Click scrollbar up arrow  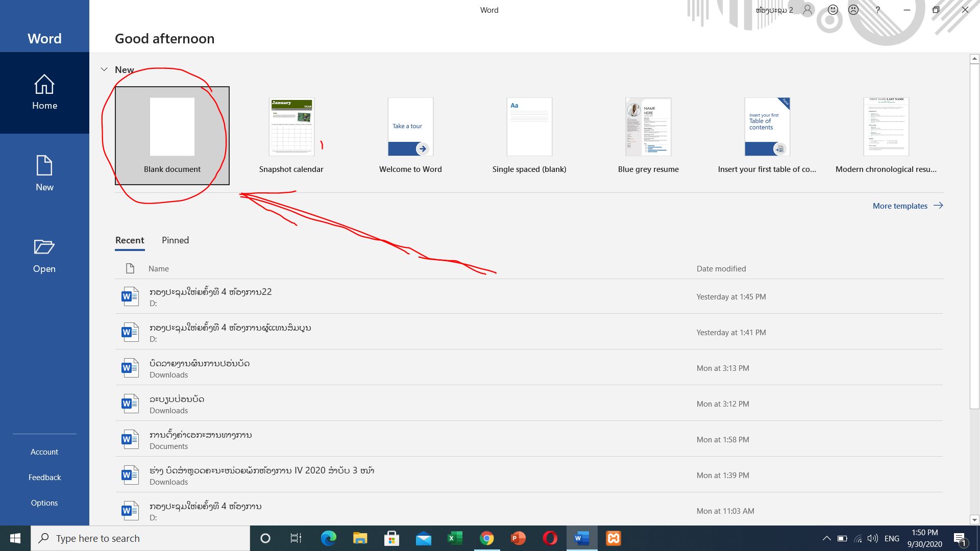coord(974,59)
